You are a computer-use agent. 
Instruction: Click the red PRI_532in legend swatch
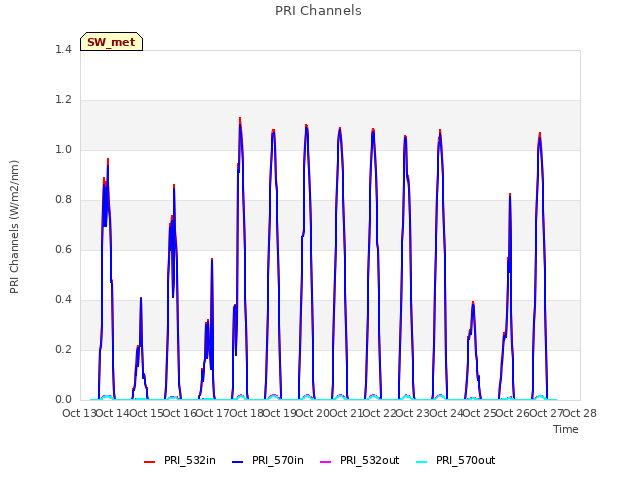click(x=150, y=462)
